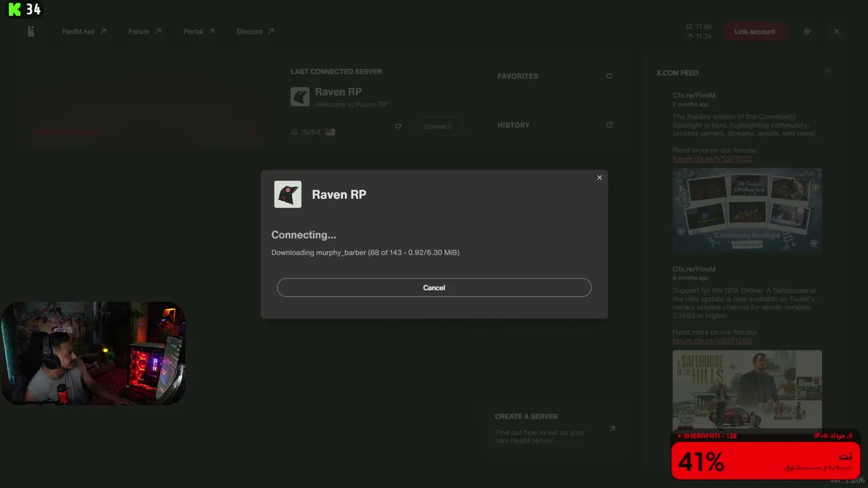Open the RedM.net link

coord(84,32)
